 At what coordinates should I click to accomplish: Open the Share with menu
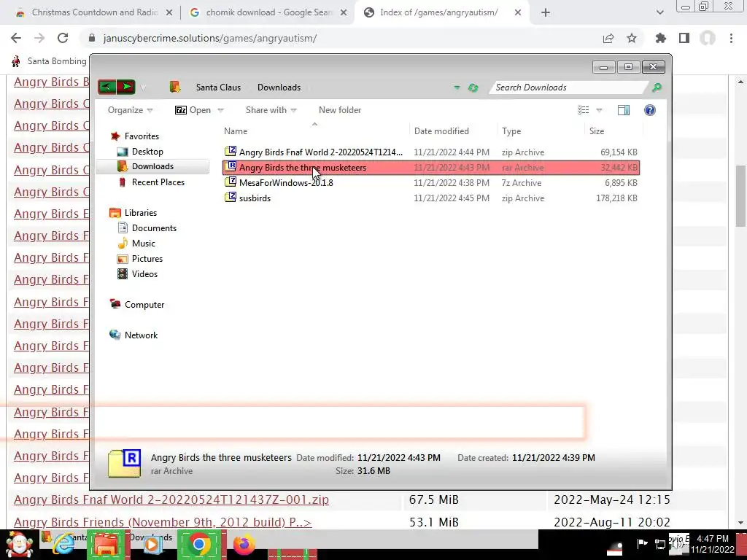[271, 110]
